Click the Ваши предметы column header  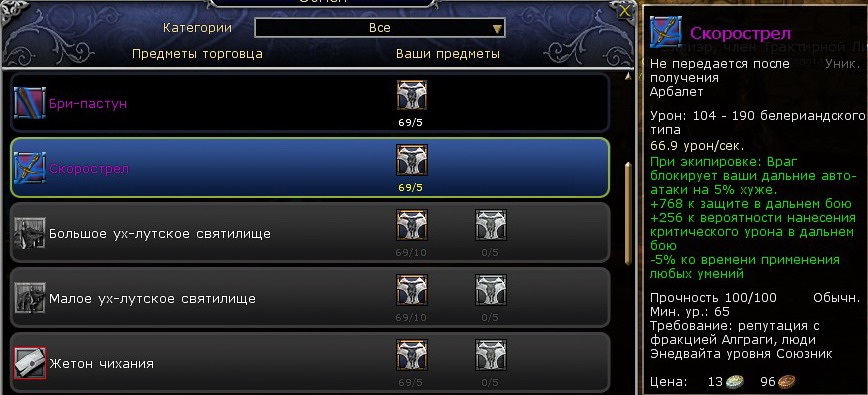pos(448,54)
